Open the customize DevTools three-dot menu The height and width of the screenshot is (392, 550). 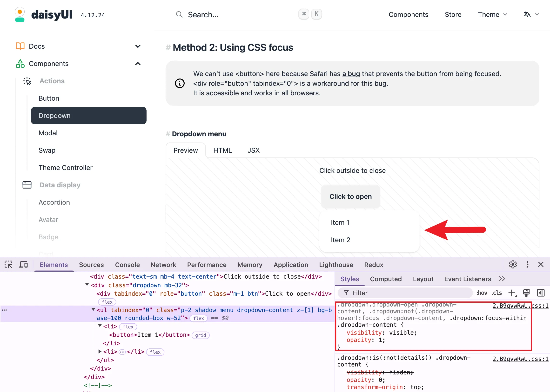click(527, 264)
